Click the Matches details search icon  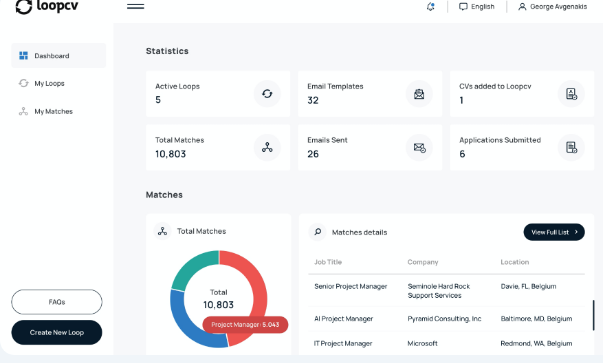(x=318, y=232)
